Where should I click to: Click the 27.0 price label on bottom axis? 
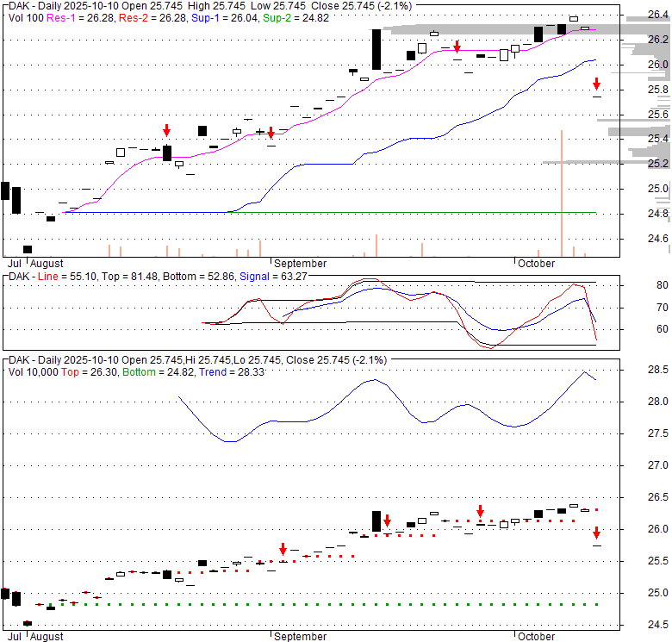(658, 465)
